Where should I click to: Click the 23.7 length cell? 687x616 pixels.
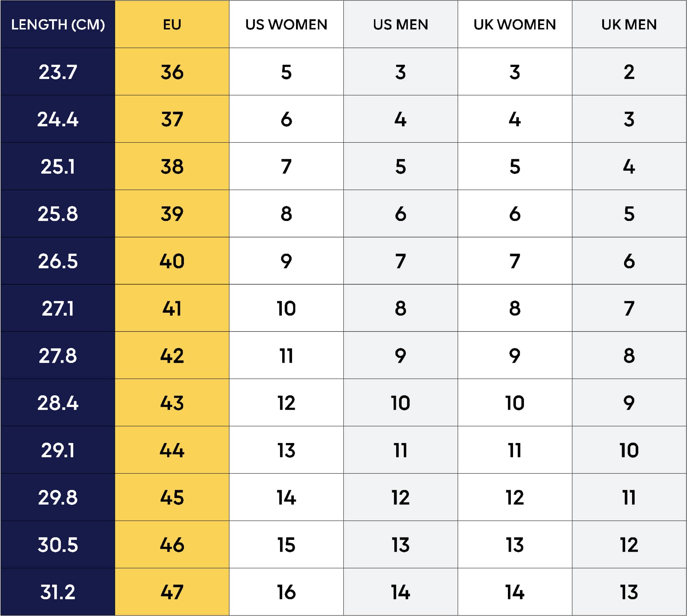(x=58, y=72)
